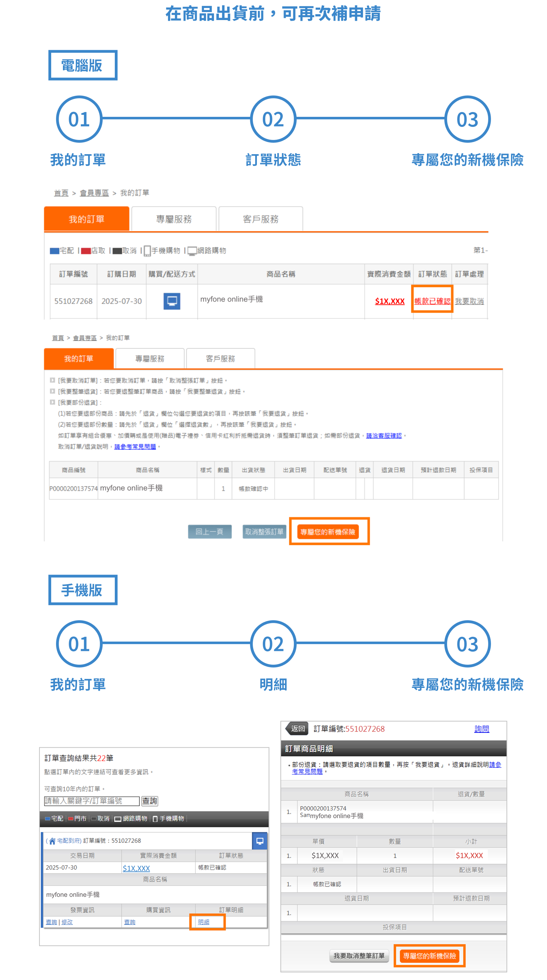Click the 返回 back button in mobile detail
The image size is (547, 980).
coord(297,729)
